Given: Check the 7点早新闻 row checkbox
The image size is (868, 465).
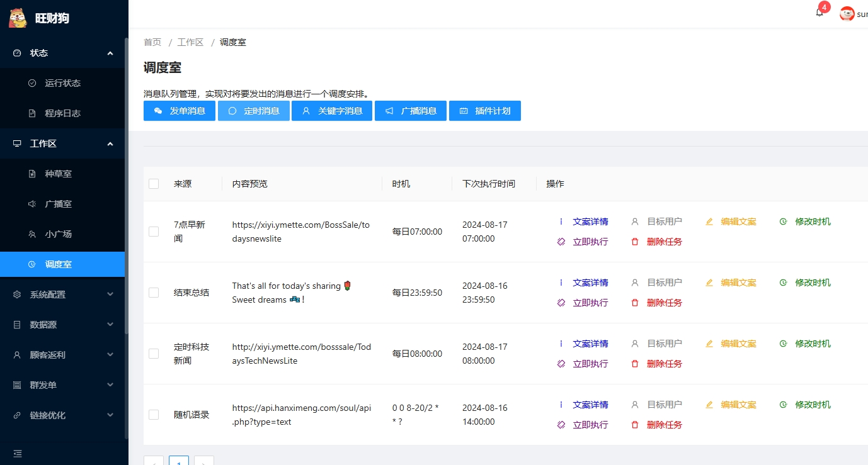Looking at the screenshot, I should [x=154, y=232].
